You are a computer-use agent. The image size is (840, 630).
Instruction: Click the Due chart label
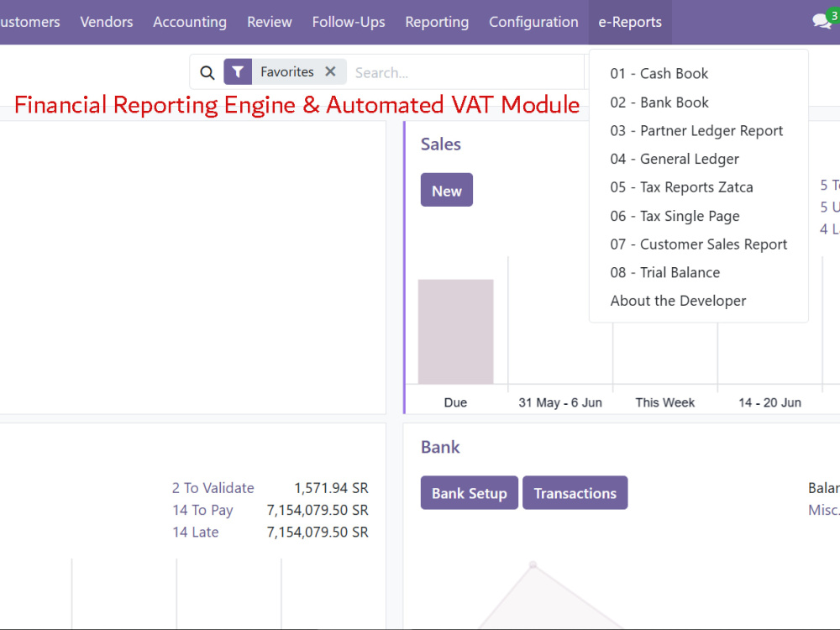point(455,402)
